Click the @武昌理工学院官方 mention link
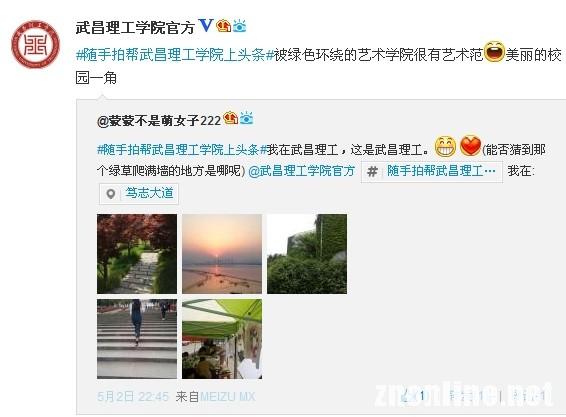 click(x=302, y=171)
